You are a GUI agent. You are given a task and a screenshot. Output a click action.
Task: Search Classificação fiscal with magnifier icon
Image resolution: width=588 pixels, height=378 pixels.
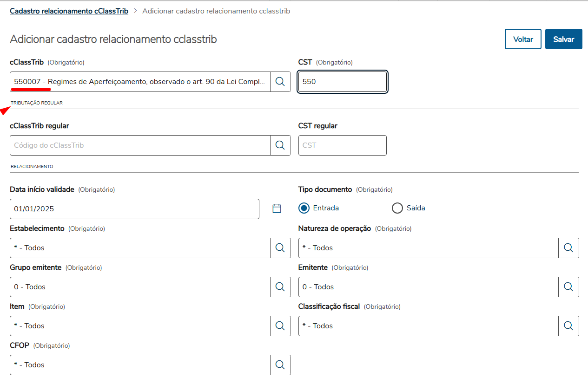tap(568, 326)
